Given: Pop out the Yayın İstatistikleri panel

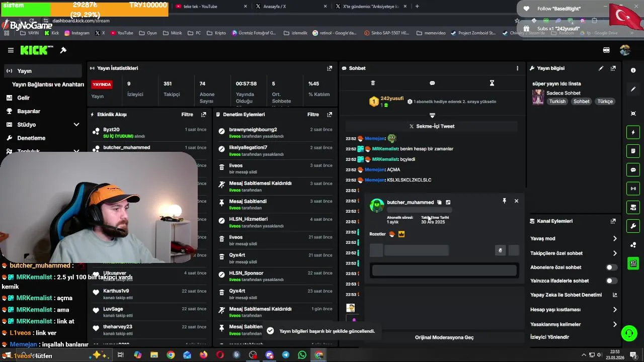Looking at the screenshot, I should (x=330, y=68).
